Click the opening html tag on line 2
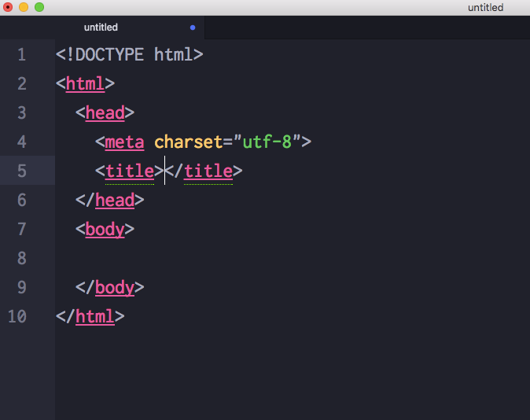This screenshot has height=420, width=530. click(85, 84)
